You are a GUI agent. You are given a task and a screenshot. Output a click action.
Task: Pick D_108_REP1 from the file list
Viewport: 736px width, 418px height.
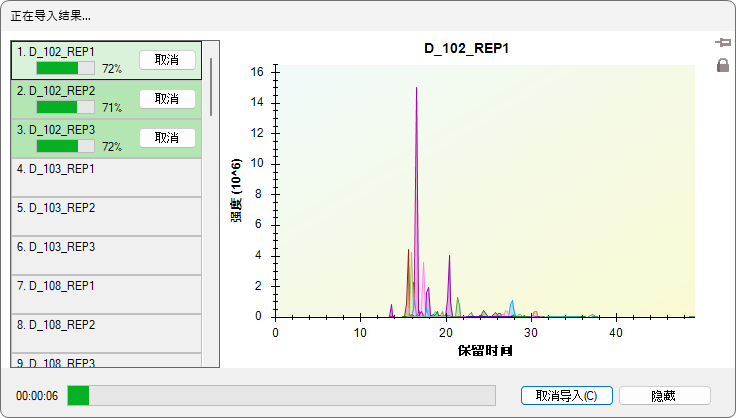coord(105,294)
